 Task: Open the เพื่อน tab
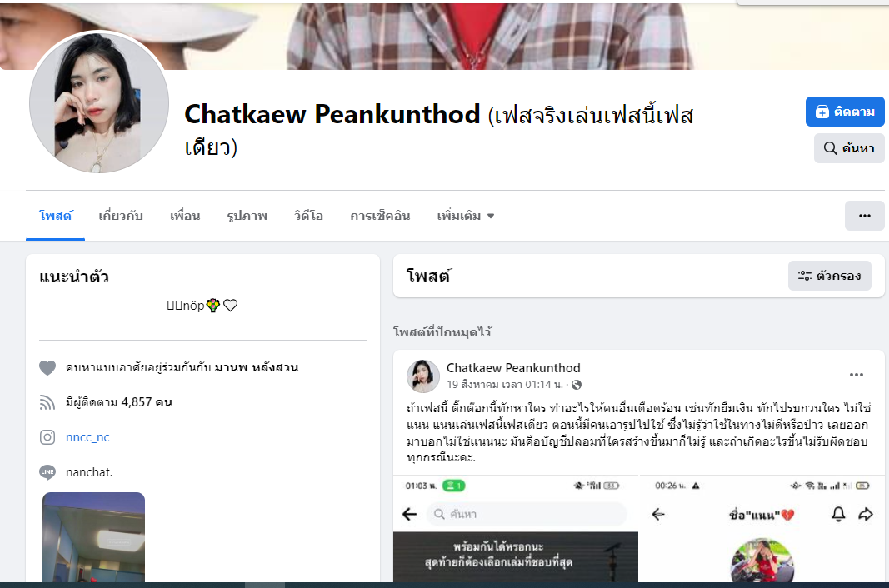coord(185,216)
